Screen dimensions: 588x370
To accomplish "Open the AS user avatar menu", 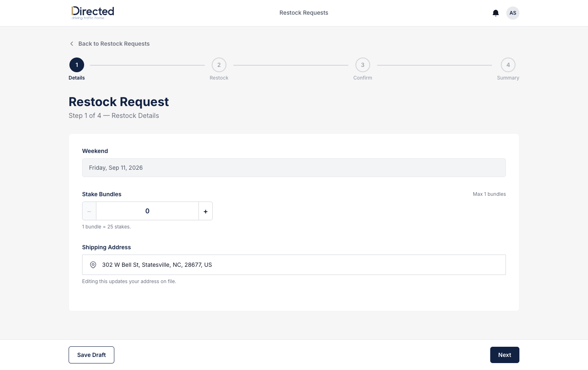I will coord(513,13).
